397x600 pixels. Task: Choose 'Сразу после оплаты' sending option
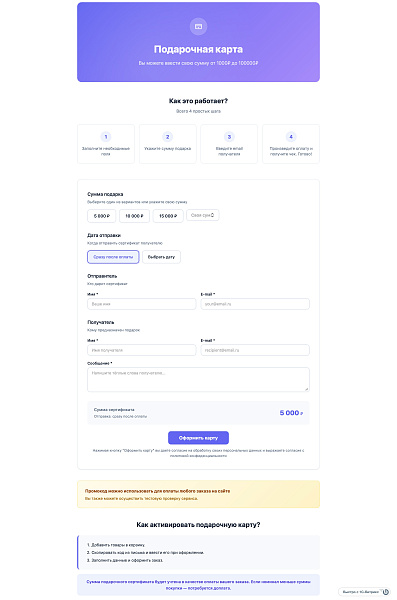point(113,257)
